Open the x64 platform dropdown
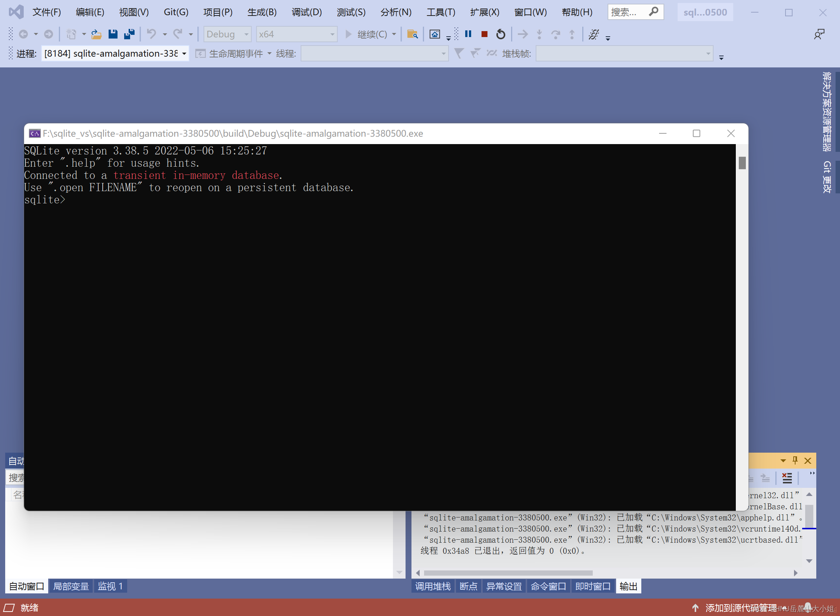This screenshot has width=840, height=616. (x=297, y=34)
